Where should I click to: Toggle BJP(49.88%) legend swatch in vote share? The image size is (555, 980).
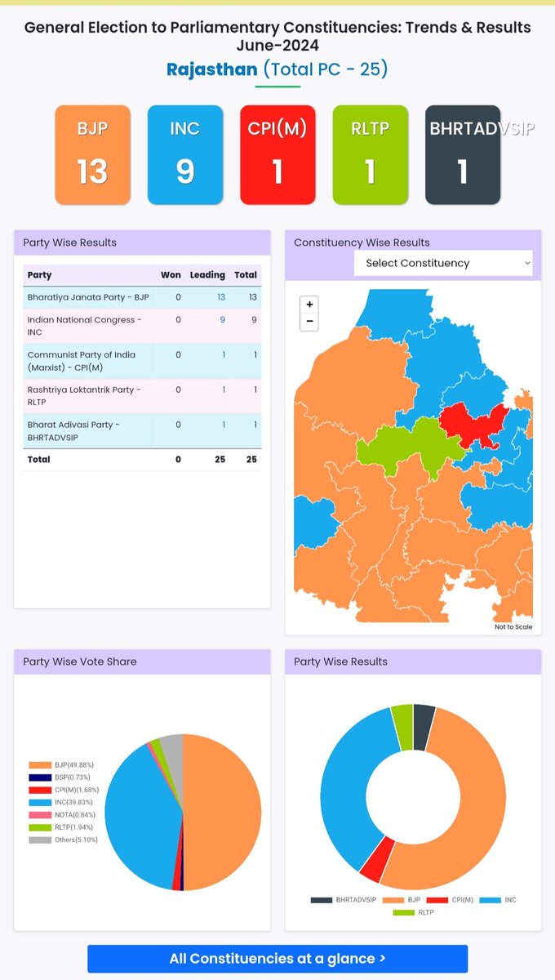[x=39, y=765]
